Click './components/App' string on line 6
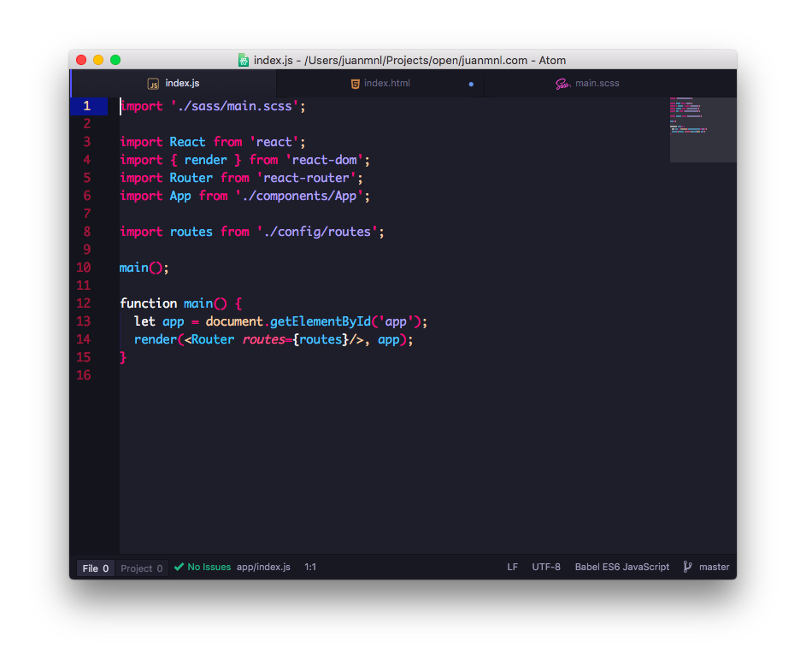812x665 pixels. pyautogui.click(x=299, y=197)
